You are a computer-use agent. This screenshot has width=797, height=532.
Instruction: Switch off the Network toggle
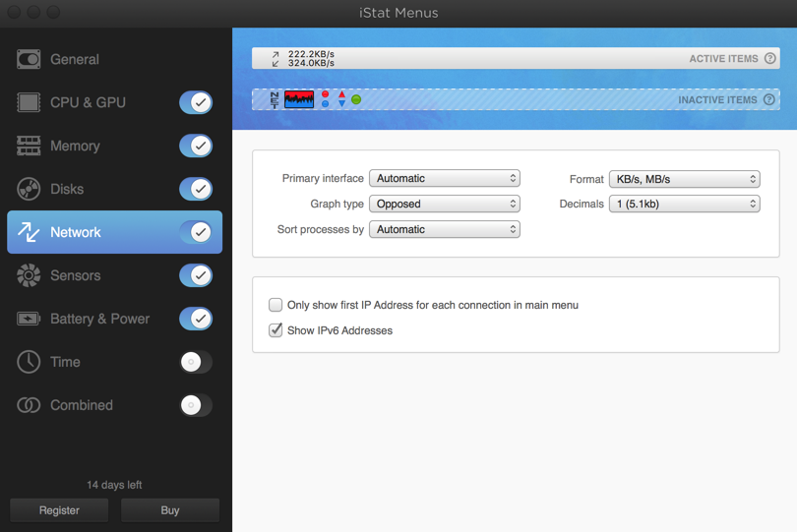(196, 232)
